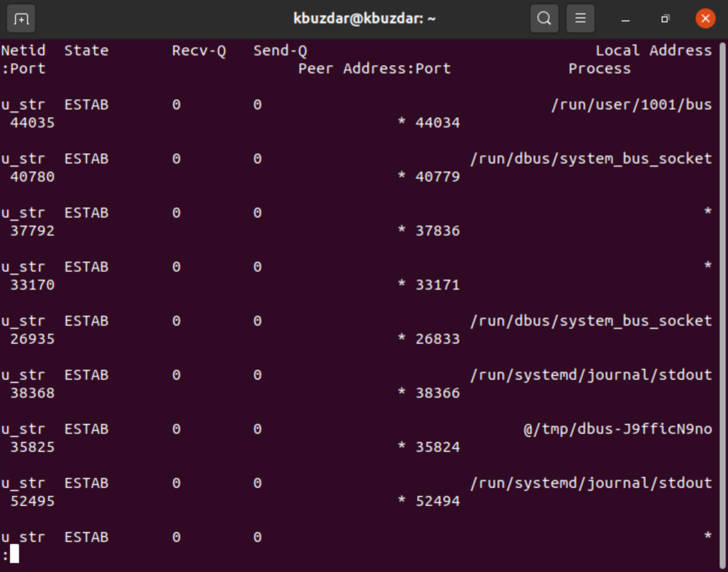Image resolution: width=728 pixels, height=572 pixels.
Task: Click the Peer Address:Port header text
Action: coord(374,69)
